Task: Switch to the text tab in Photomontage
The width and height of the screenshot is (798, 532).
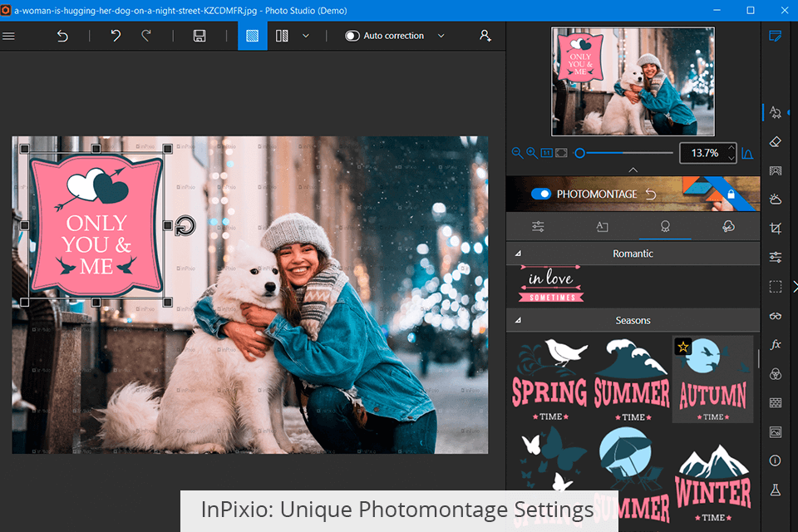Action: (602, 227)
